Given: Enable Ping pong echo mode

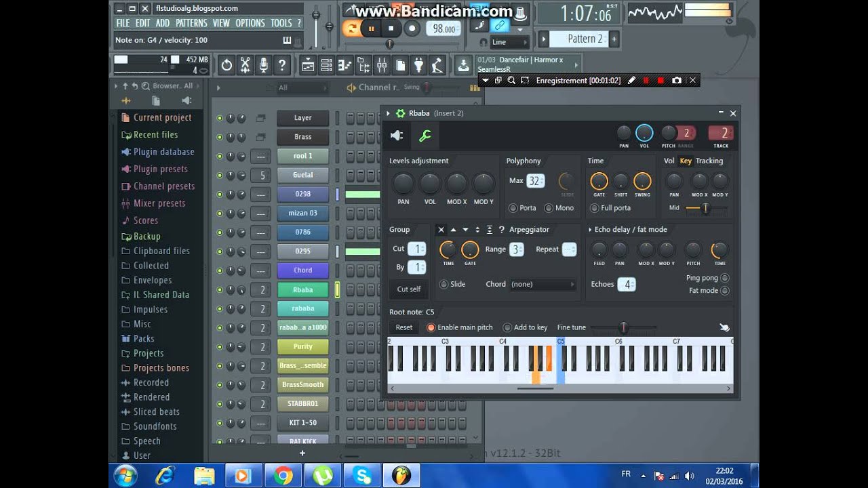Looking at the screenshot, I should point(724,278).
